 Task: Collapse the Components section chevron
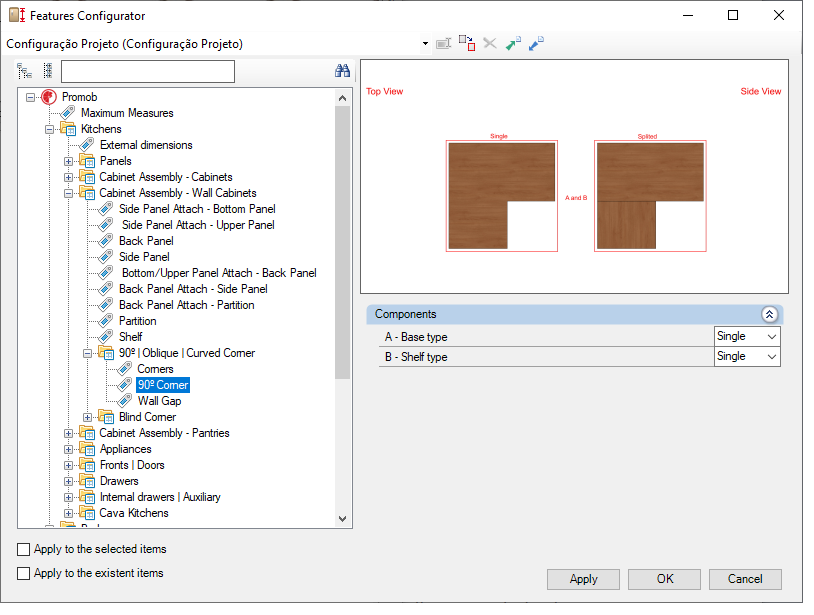(x=769, y=314)
